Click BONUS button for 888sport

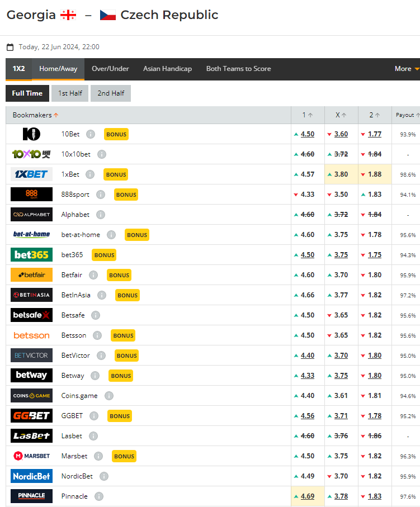[x=126, y=195]
